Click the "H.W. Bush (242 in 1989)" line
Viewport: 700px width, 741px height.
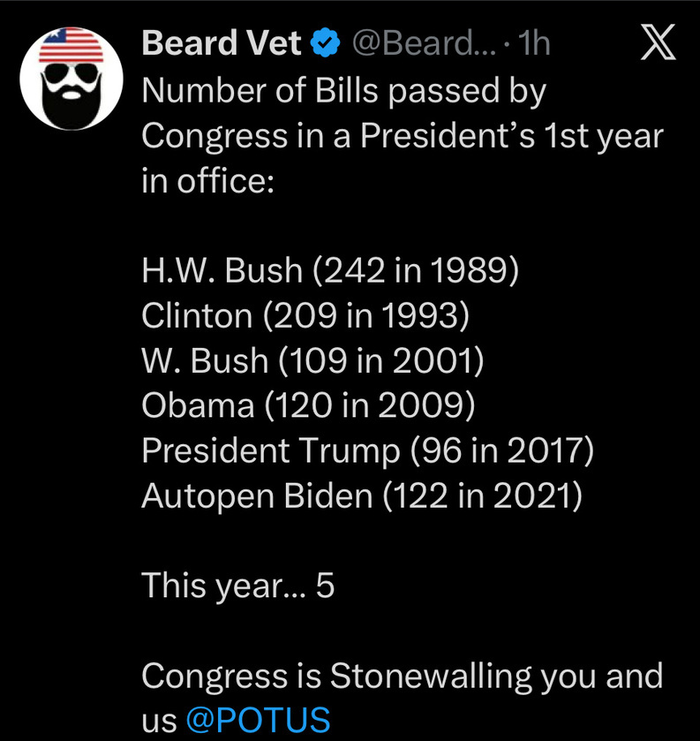click(x=329, y=270)
